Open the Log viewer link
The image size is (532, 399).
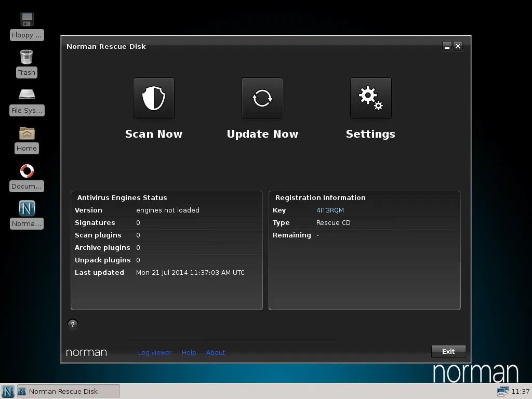pos(155,353)
